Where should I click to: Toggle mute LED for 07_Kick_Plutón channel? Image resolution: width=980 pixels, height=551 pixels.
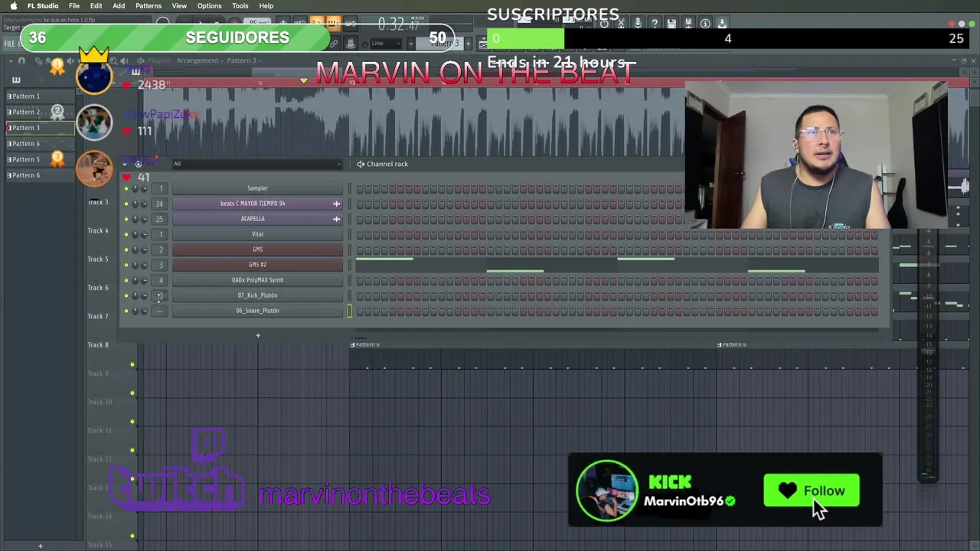tap(126, 295)
